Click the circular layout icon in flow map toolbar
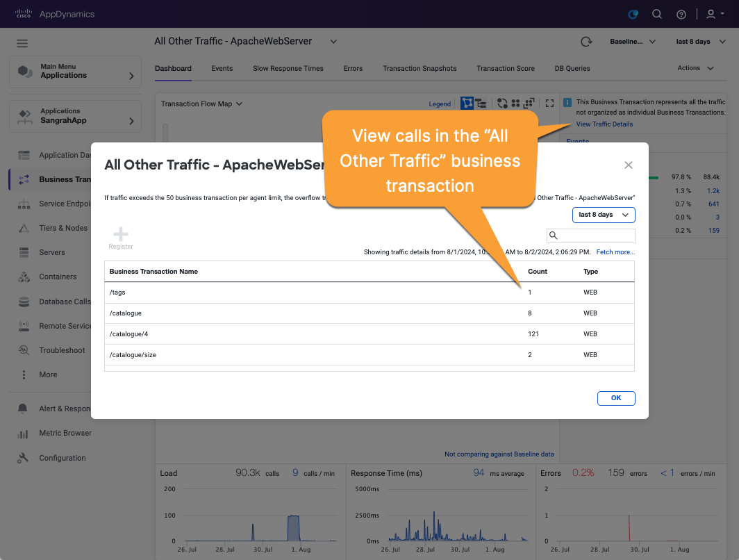739x560 pixels. click(502, 104)
